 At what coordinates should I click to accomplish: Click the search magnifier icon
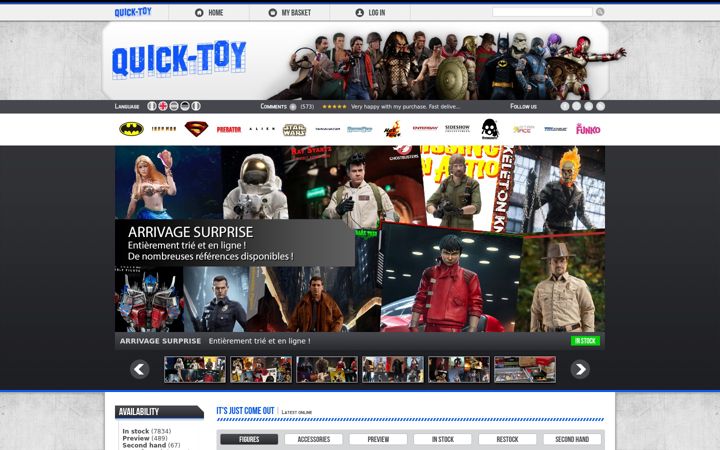click(x=600, y=12)
